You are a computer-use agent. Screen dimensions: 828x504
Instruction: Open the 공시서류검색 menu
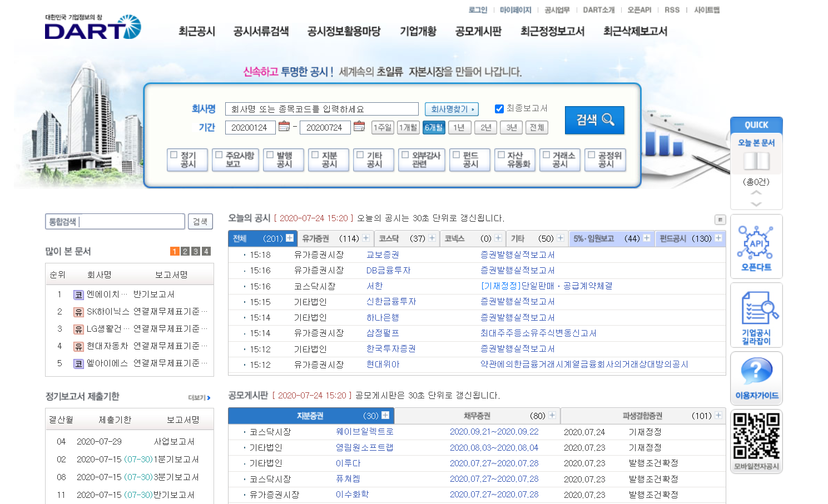click(x=261, y=31)
